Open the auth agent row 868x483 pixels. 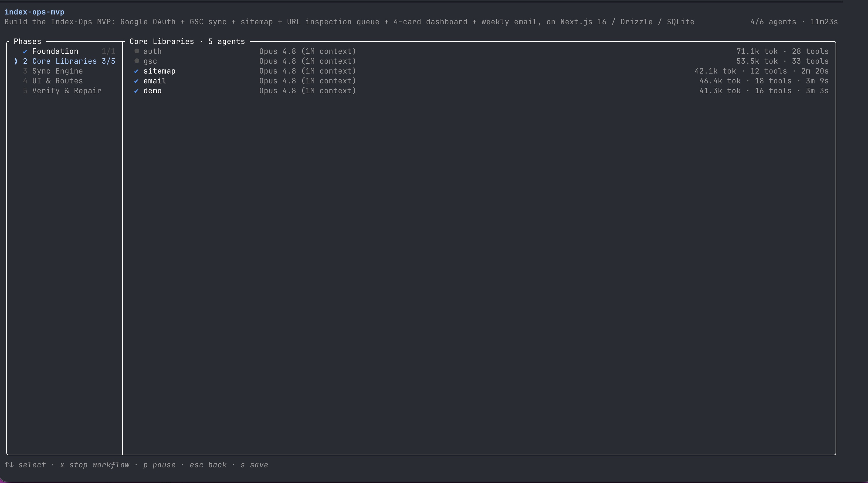tap(481, 52)
